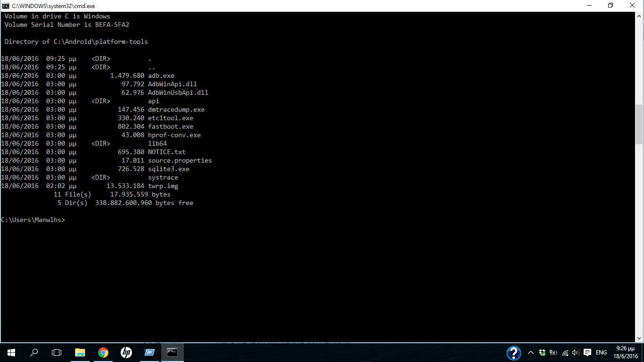Select the Command Prompt taskbar button
Image resolution: width=644 pixels, height=362 pixels.
click(x=173, y=353)
